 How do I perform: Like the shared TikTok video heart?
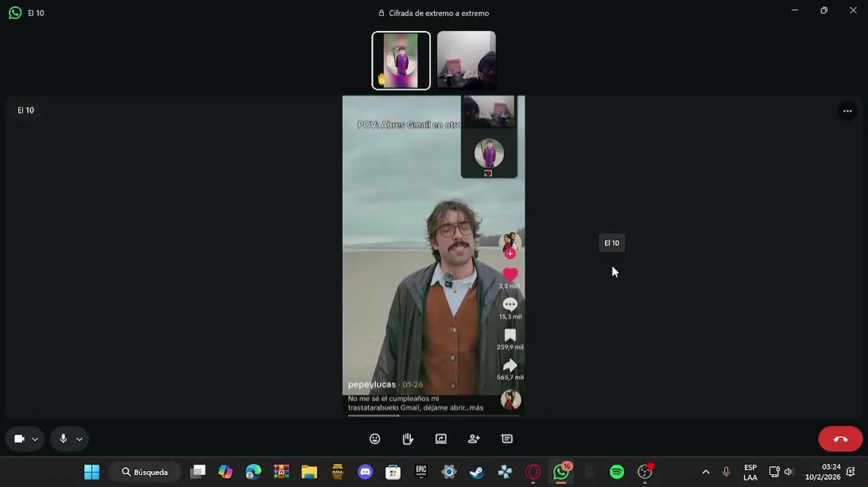(510, 274)
